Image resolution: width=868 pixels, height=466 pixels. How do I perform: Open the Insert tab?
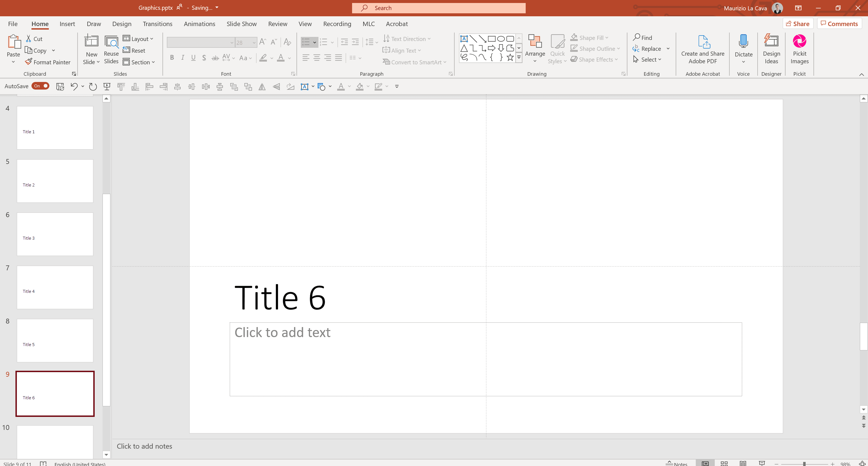67,24
